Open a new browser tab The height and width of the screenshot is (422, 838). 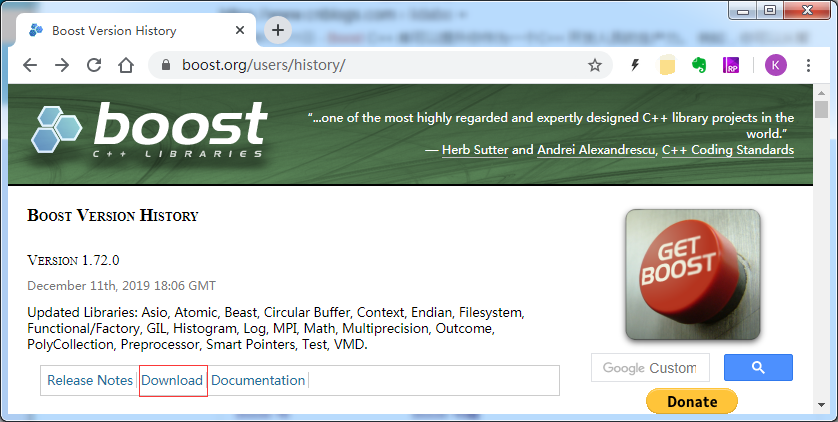coord(277,30)
